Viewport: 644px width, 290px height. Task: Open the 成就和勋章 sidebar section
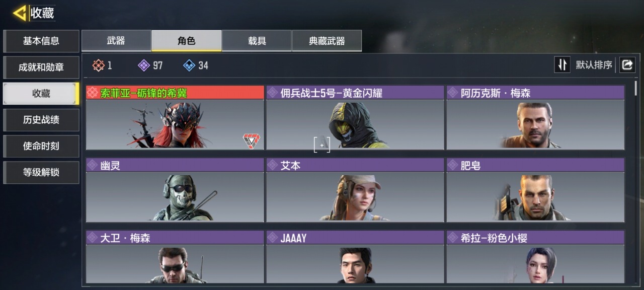tap(41, 67)
